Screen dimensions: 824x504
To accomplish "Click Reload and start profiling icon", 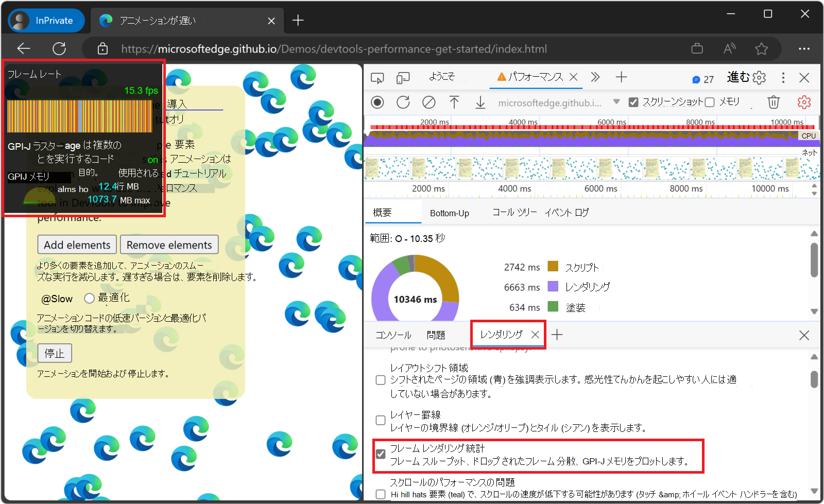I will (x=403, y=102).
